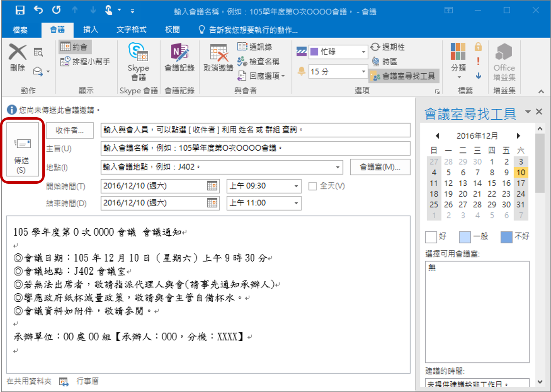This screenshot has width=551, height=392.
Task: Open calendar picker for start date
Action: point(212,186)
